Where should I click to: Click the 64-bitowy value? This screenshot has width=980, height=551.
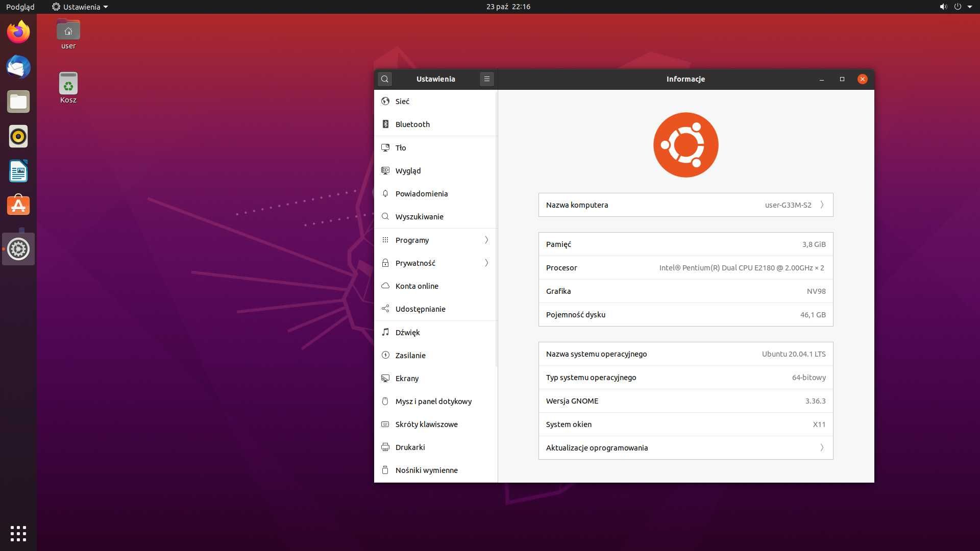pos(808,378)
